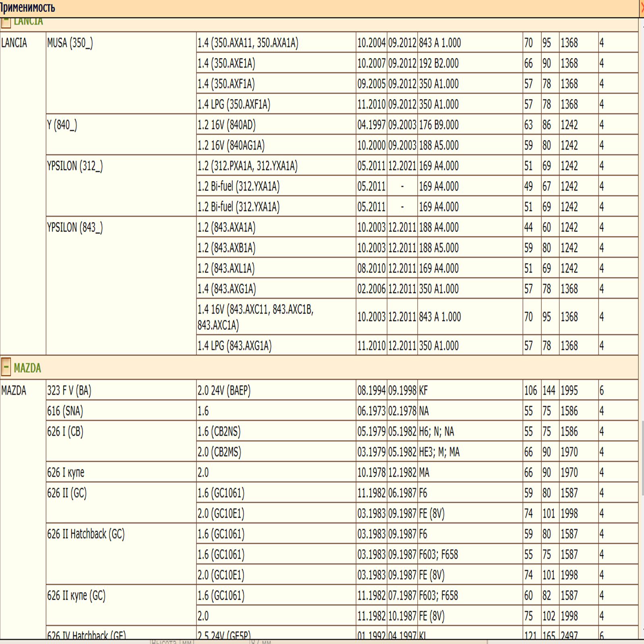The image size is (644, 644).
Task: Click the MAZDA group header label
Action: (27, 368)
